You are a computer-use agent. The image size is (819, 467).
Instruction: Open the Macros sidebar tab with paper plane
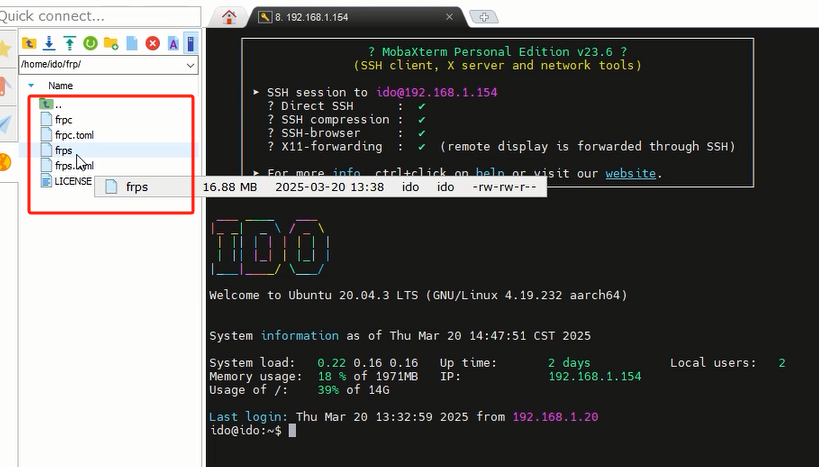pyautogui.click(x=5, y=124)
